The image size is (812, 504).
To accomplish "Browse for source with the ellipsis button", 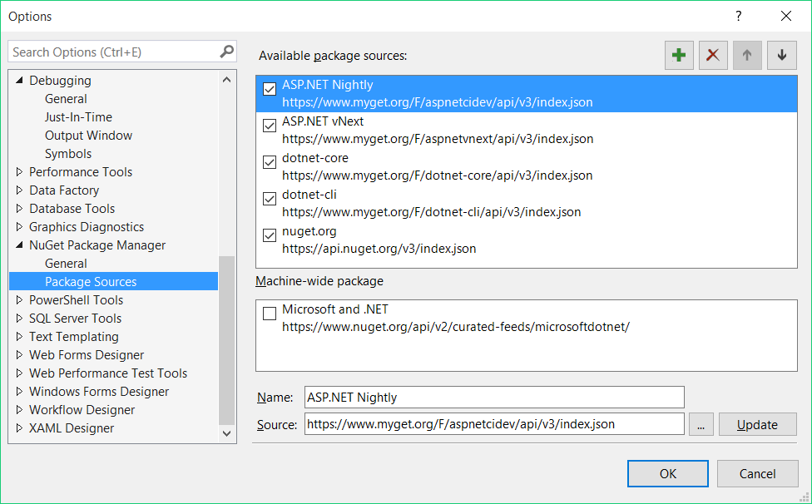I will (x=701, y=424).
